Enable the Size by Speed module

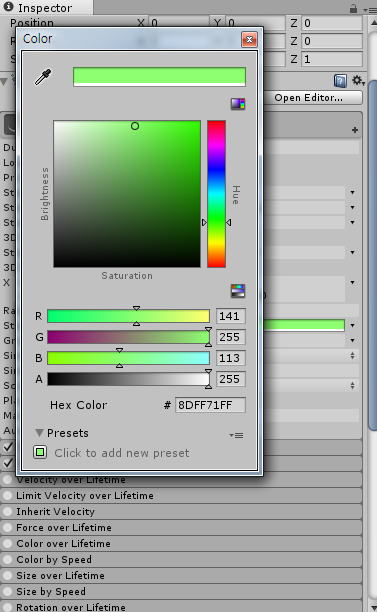7,591
